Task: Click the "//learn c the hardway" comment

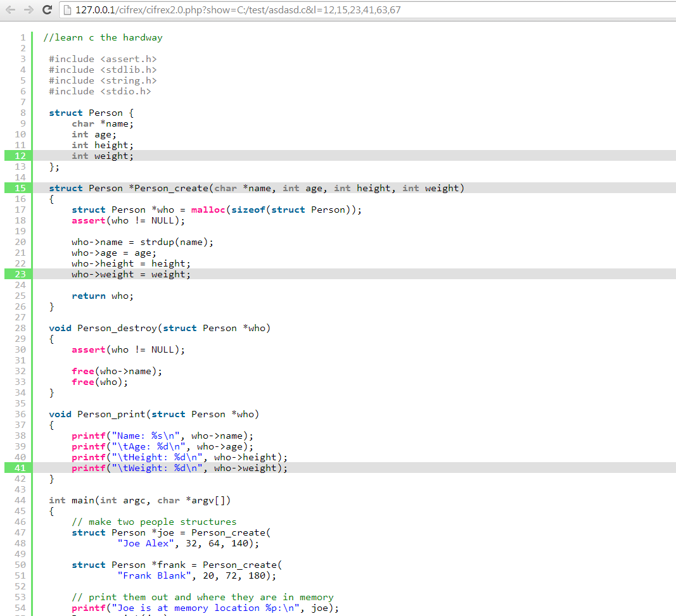Action: point(103,37)
